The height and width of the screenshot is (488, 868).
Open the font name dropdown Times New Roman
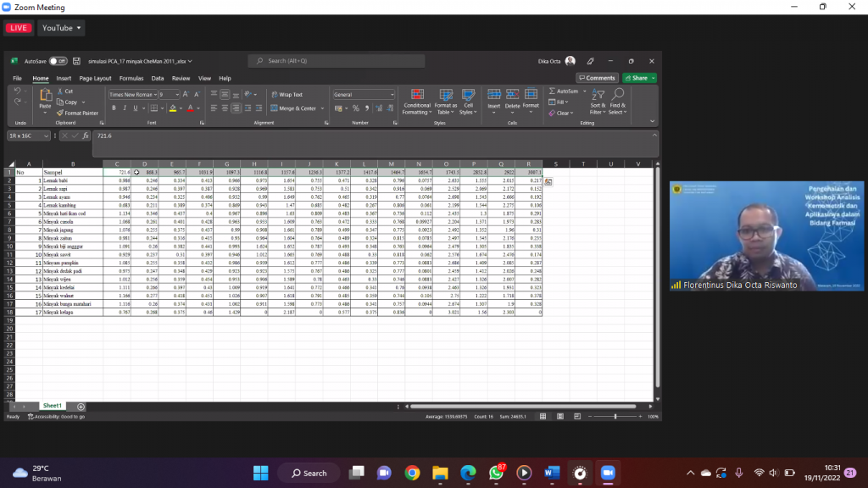tap(156, 95)
